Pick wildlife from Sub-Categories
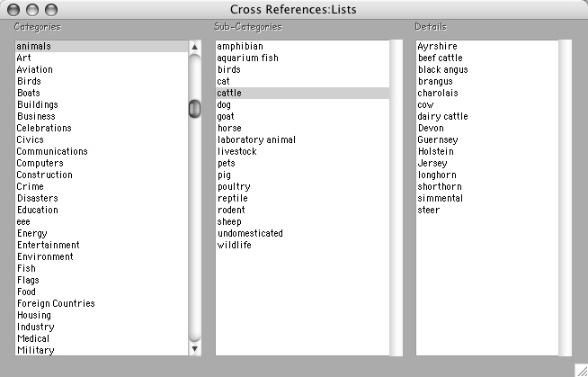The width and height of the screenshot is (588, 377). (x=235, y=245)
